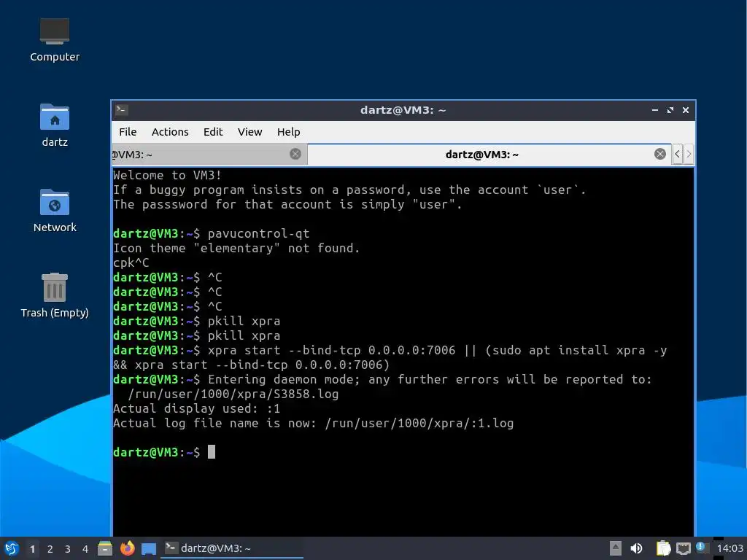Image resolution: width=747 pixels, height=560 pixels.
Task: Switch to virtual desktop 1
Action: [x=32, y=549]
